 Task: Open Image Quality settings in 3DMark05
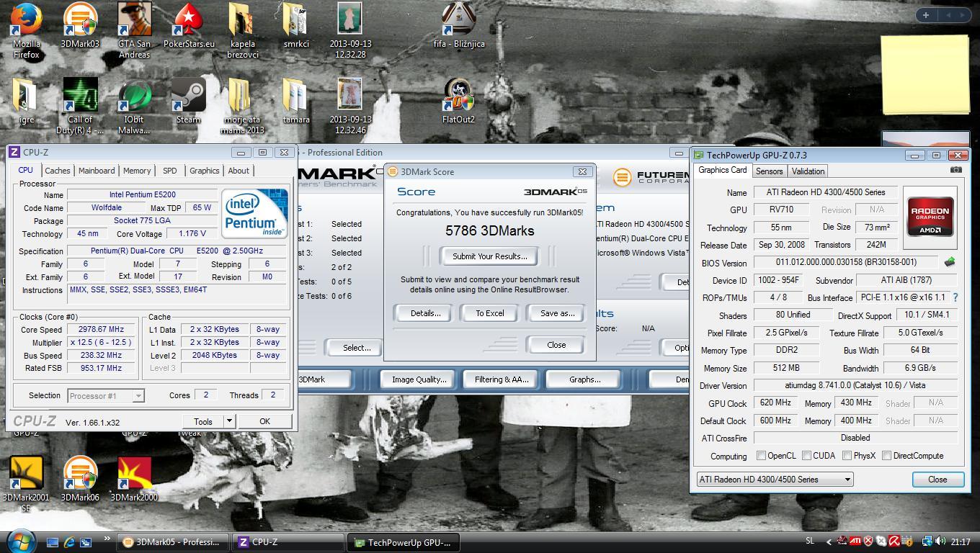(x=419, y=379)
